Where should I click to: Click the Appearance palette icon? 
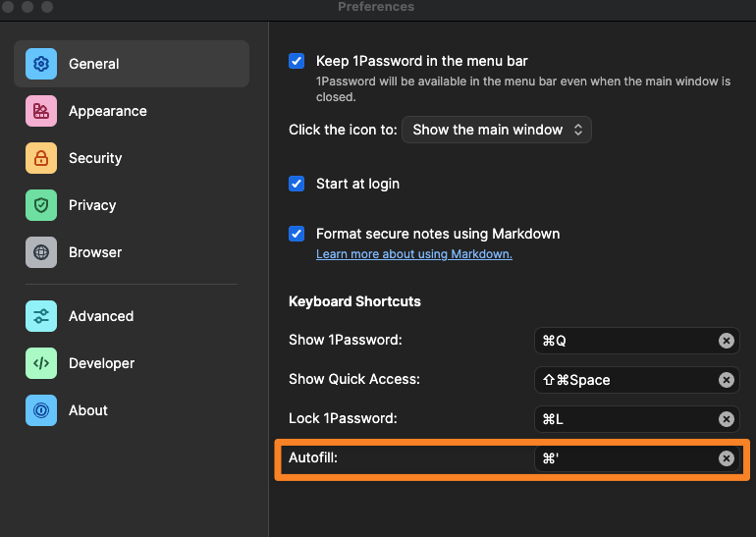(x=41, y=111)
